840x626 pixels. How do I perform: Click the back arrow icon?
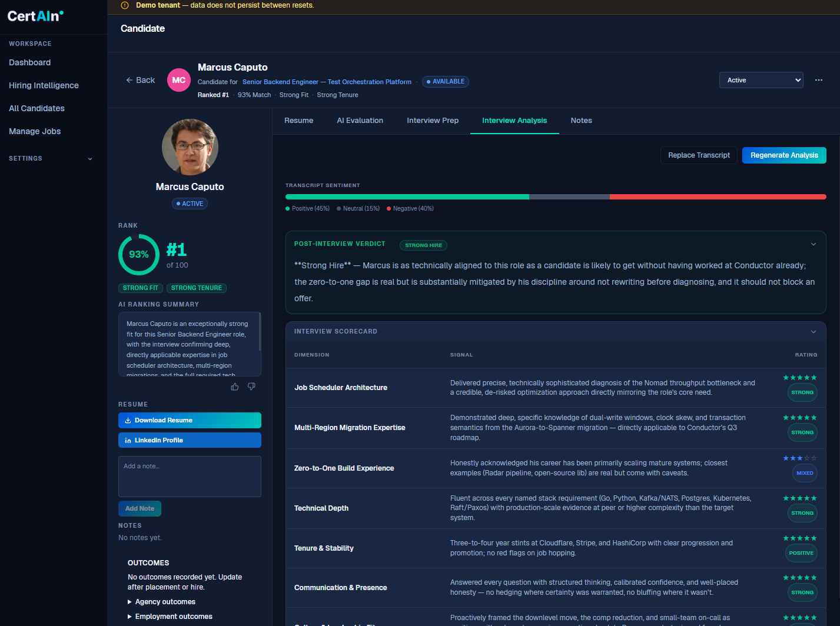tap(130, 80)
